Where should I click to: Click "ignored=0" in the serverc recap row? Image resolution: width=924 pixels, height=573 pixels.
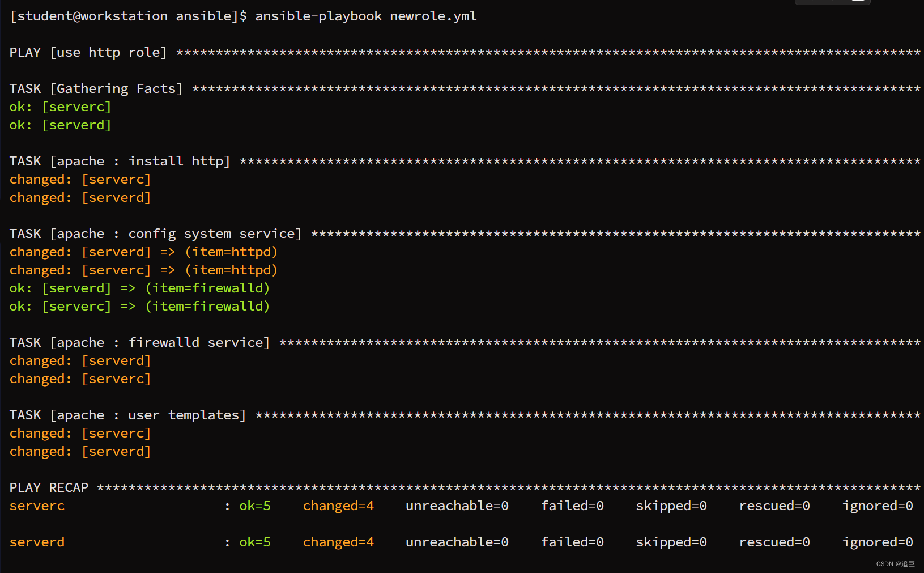coord(878,506)
